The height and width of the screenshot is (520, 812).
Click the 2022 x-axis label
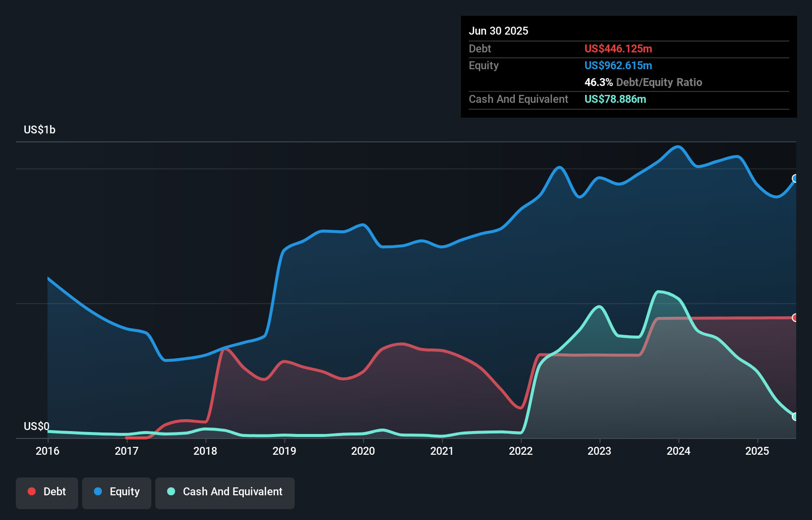tap(521, 451)
